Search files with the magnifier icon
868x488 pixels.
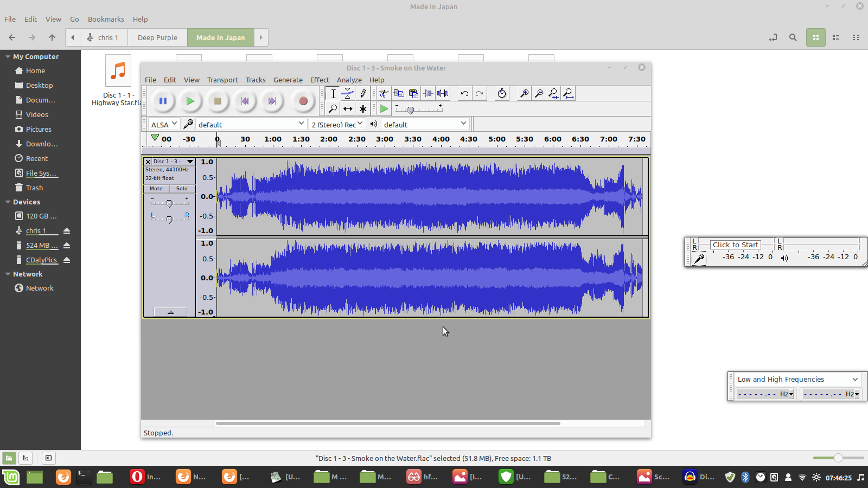tap(793, 37)
